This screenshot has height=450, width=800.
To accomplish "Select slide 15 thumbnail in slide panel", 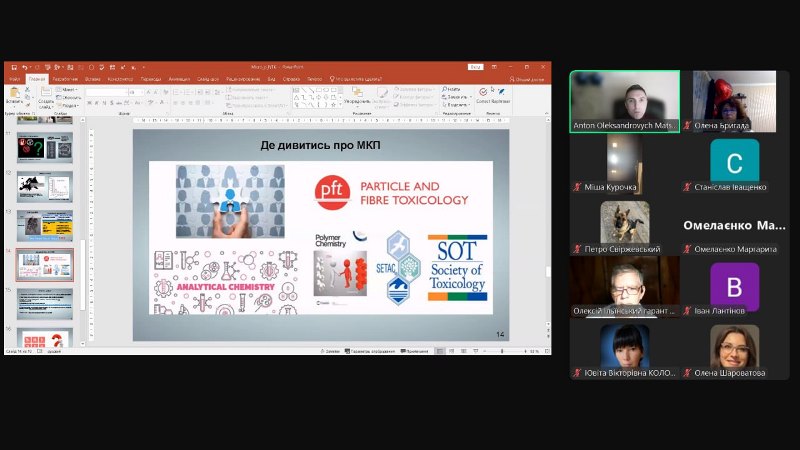I will pyautogui.click(x=44, y=304).
